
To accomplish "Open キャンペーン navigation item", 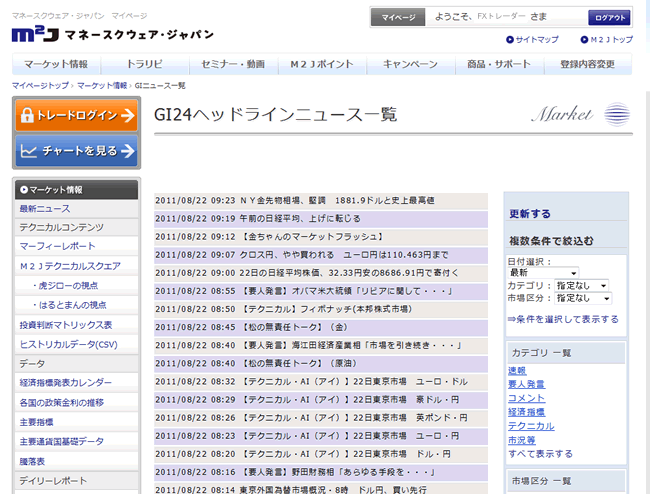I will pyautogui.click(x=410, y=64).
